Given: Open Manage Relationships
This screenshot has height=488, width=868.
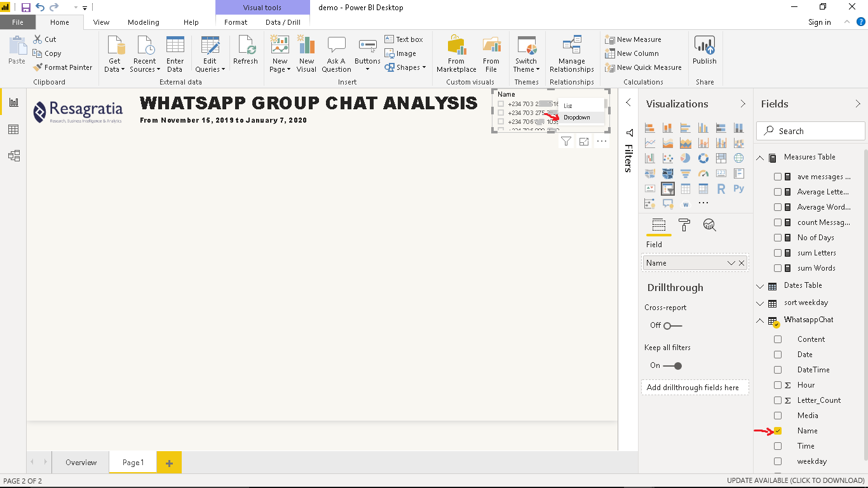Looking at the screenshot, I should coord(572,55).
